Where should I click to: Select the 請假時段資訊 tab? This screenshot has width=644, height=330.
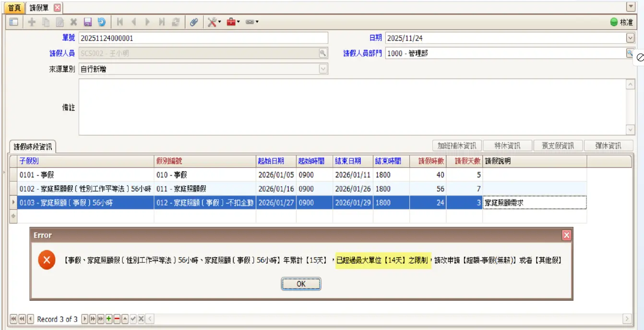coord(33,147)
